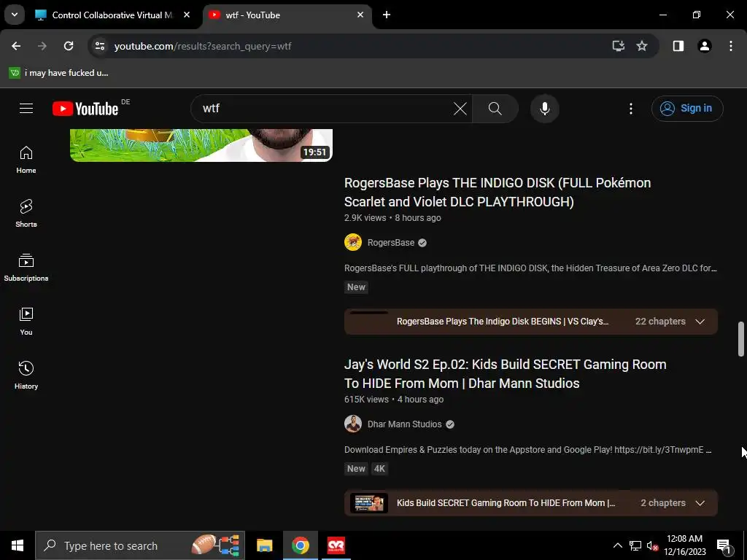Viewport: 747px width, 560px height.
Task: Open the taskbar clock 12:08 AM
Action: pyautogui.click(x=684, y=545)
